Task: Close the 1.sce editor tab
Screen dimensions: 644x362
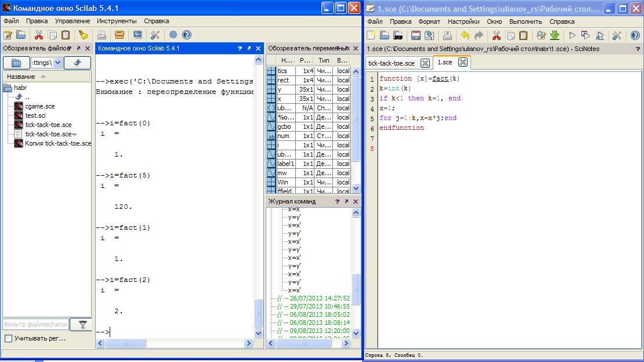Action: pos(462,63)
